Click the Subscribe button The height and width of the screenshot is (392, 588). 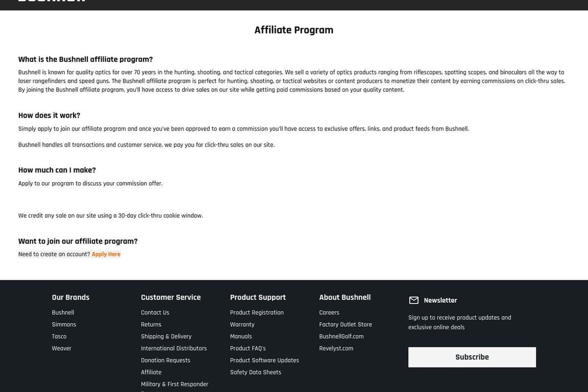click(472, 357)
